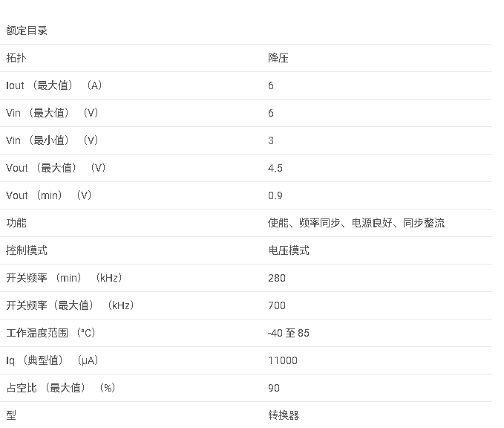Image resolution: width=504 pixels, height=428 pixels.
Task: Click the Vin (最小值) (V) label
Action: (52, 140)
